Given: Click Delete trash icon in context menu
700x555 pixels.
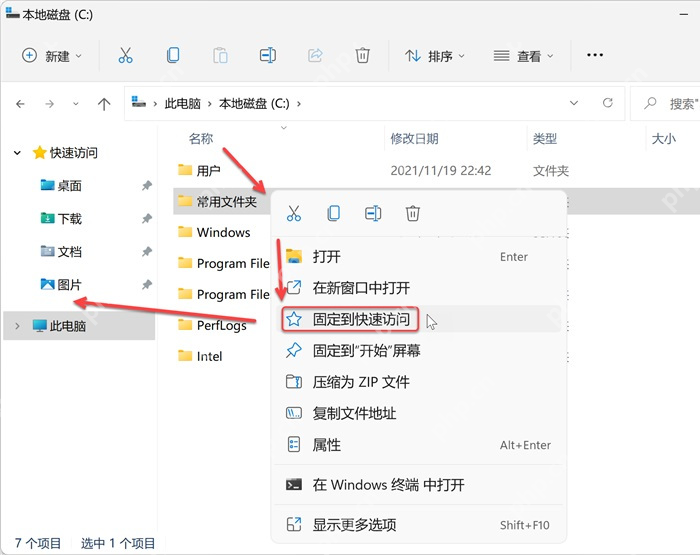Looking at the screenshot, I should coord(412,213).
